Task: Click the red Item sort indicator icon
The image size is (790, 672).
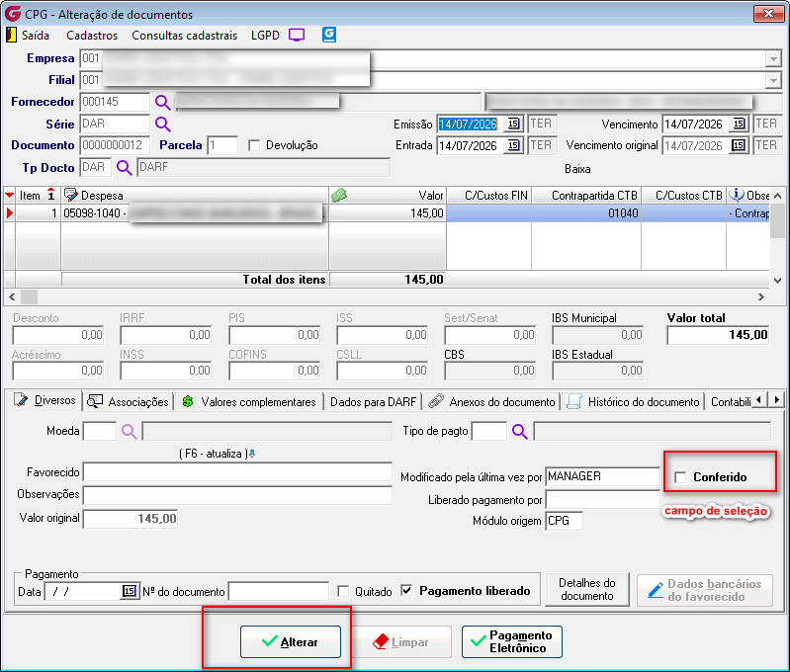Action: [x=50, y=194]
